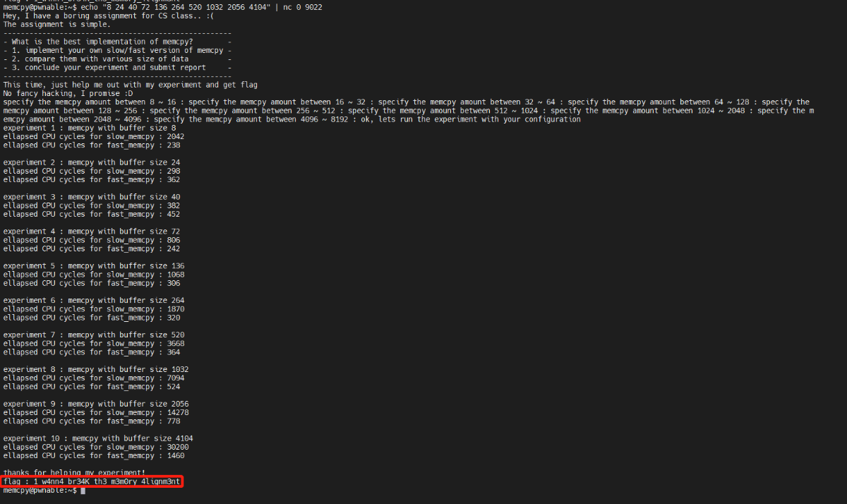Click the line 'experiment 2 : memcpy with buffer size 24'
Viewport: 847px width, 504px height.
tap(92, 162)
